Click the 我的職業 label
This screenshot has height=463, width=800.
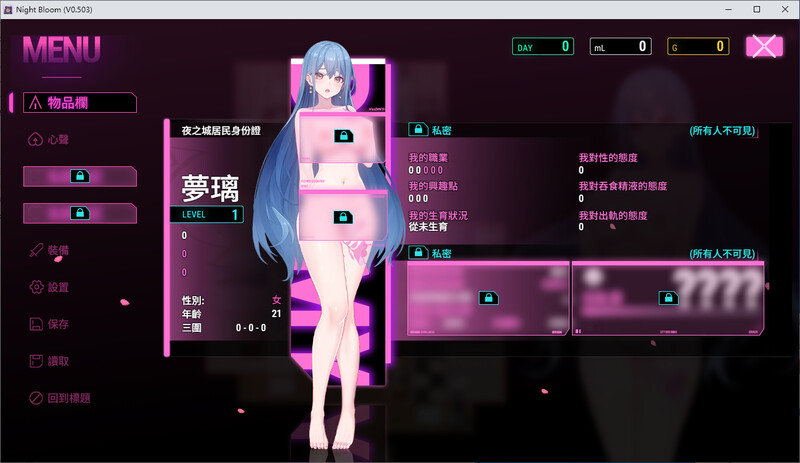[x=428, y=158]
